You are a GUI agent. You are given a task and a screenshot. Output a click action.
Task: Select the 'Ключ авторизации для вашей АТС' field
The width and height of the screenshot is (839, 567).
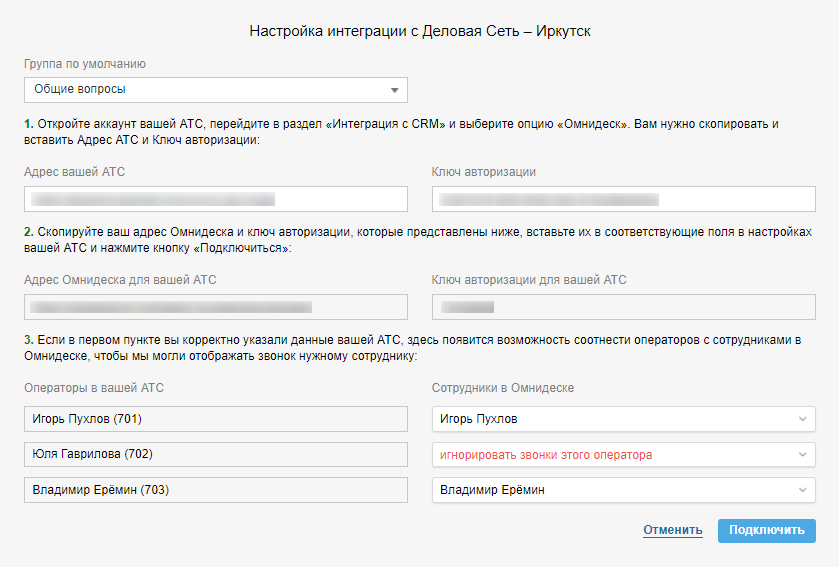pyautogui.click(x=623, y=307)
